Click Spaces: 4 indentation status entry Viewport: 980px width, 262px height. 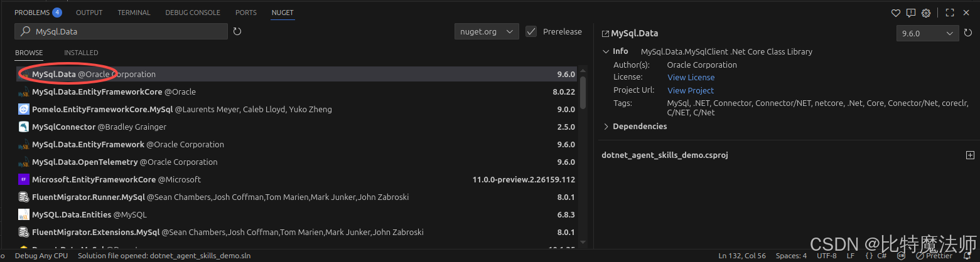[791, 256]
